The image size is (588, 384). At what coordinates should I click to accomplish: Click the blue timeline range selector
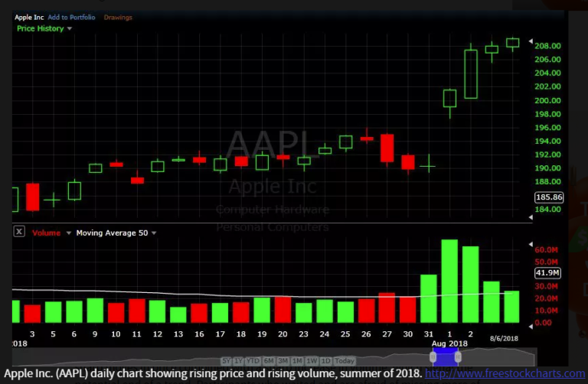tap(446, 359)
